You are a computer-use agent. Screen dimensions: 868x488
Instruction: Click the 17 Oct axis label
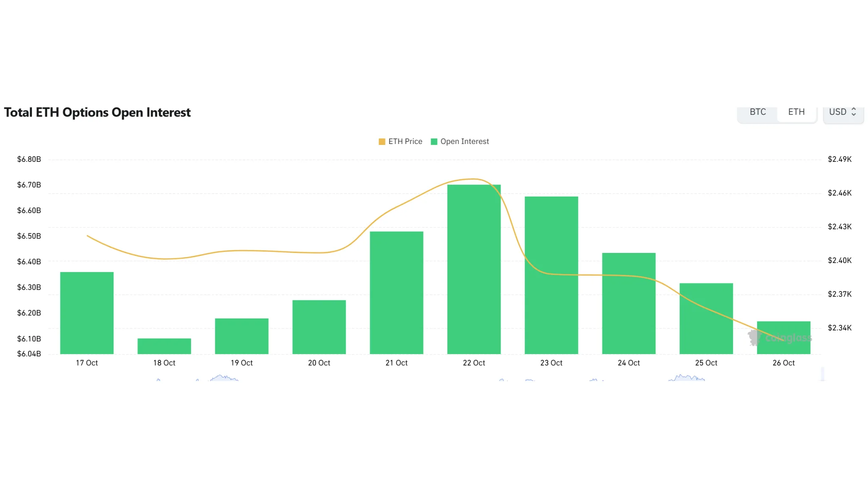pyautogui.click(x=87, y=363)
